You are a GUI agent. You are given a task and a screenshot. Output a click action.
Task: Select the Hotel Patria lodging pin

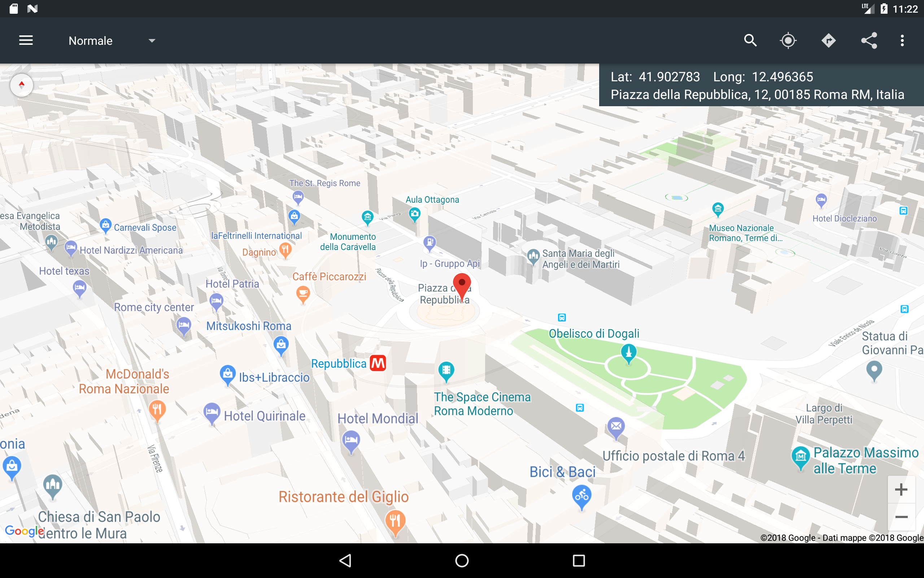click(x=216, y=302)
